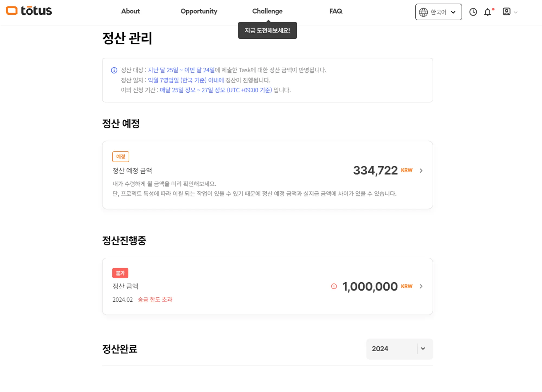542x392 pixels.
Task: Open the notifications bell
Action: pos(488,12)
